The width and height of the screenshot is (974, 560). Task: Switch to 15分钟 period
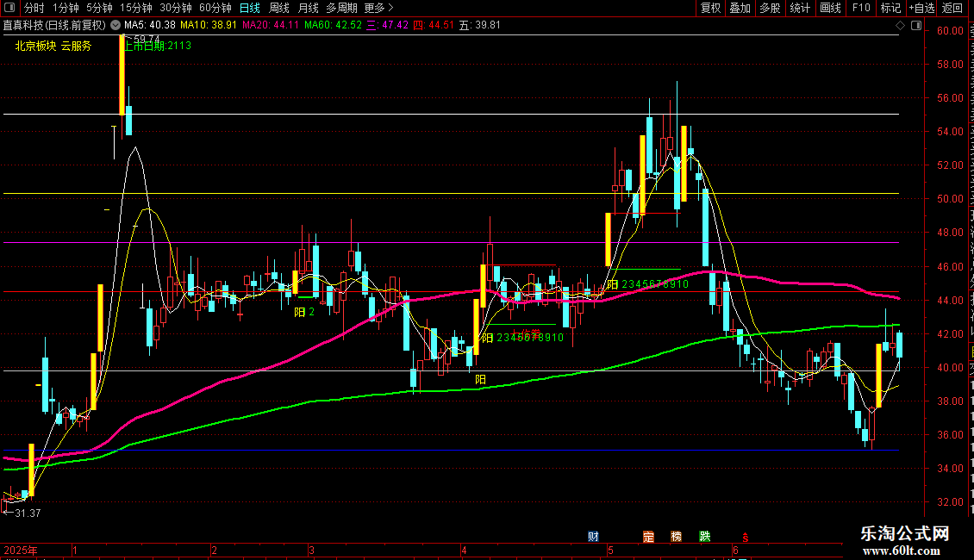click(x=136, y=8)
